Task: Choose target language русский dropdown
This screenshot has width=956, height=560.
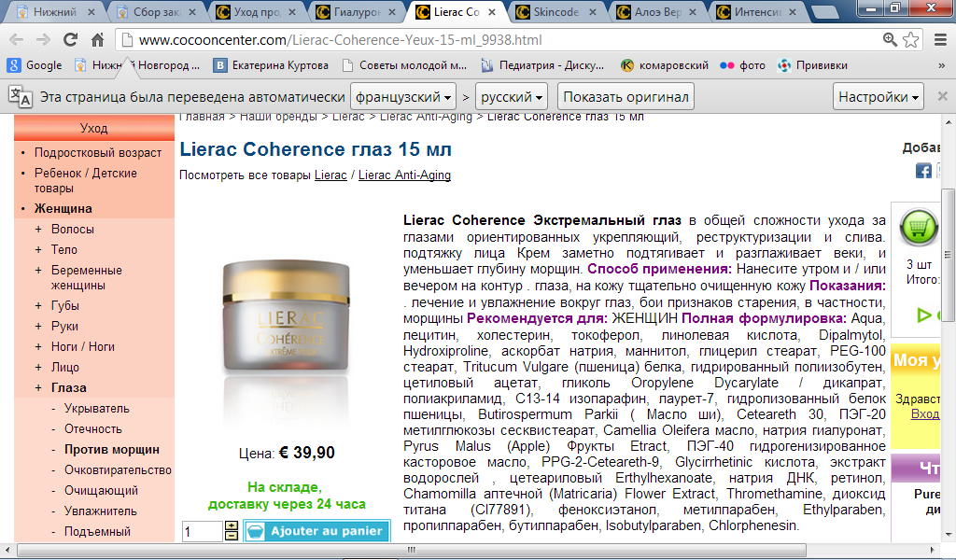Action: pos(511,96)
